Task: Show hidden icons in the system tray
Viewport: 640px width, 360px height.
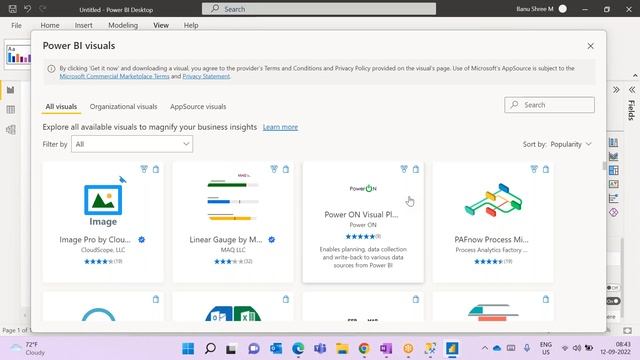Action: click(x=484, y=348)
